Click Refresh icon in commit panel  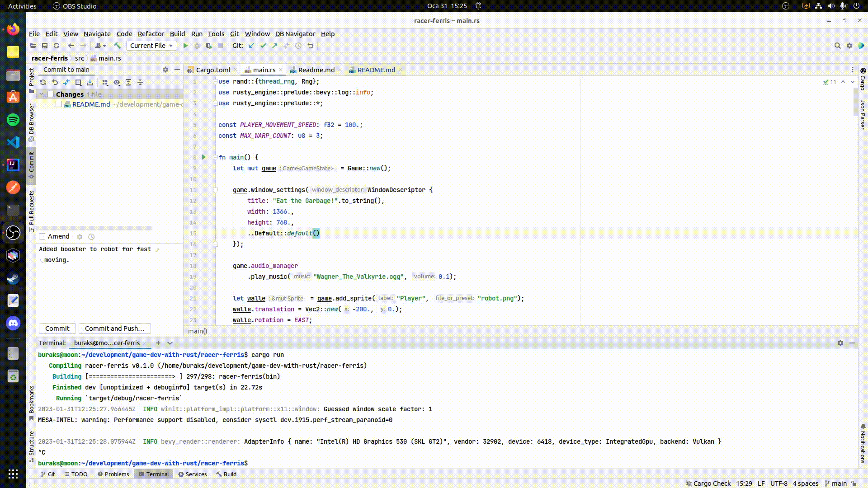43,82
